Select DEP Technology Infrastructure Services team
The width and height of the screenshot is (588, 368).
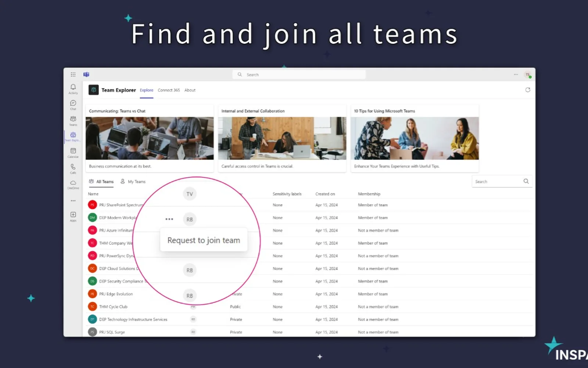(133, 319)
